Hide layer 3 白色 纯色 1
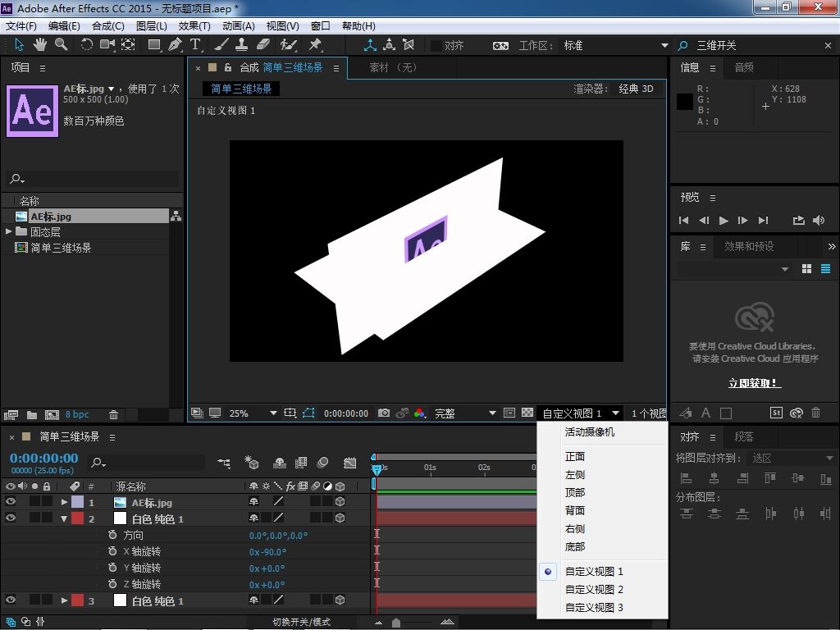The width and height of the screenshot is (840, 630). click(10, 600)
